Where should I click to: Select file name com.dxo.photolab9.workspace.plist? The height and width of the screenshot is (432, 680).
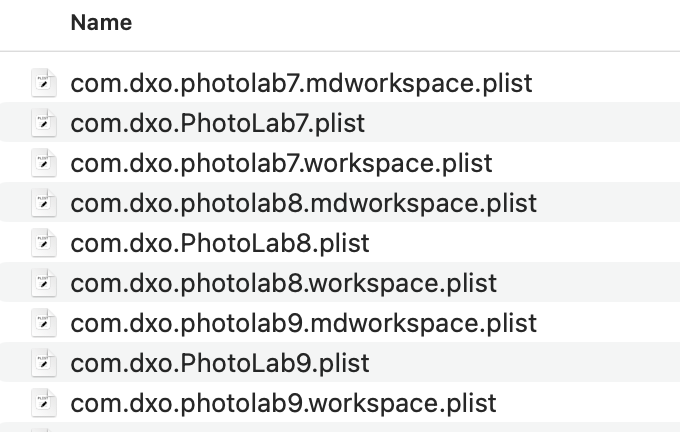pyautogui.click(x=284, y=403)
